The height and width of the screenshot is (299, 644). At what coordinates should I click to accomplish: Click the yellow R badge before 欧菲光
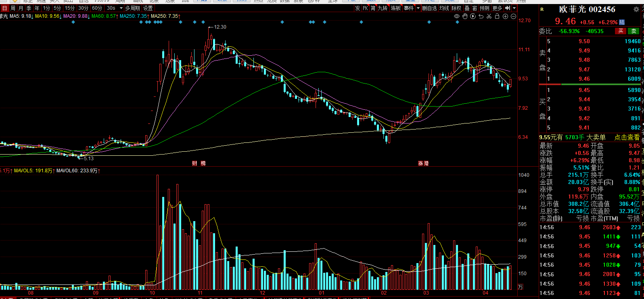coord(542,9)
